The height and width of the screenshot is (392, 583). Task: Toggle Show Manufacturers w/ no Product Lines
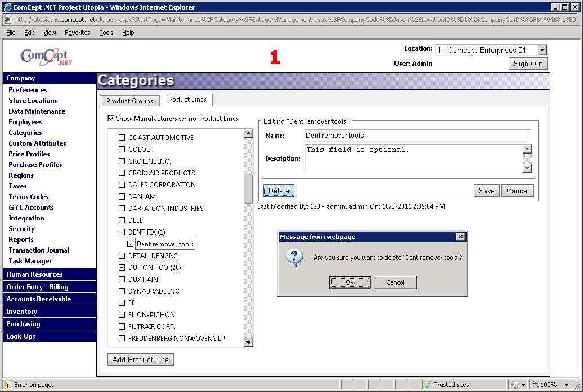click(111, 119)
